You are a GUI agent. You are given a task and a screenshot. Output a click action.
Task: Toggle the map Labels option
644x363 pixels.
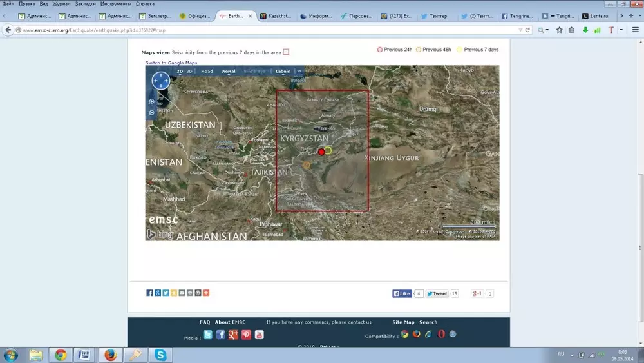click(x=283, y=71)
